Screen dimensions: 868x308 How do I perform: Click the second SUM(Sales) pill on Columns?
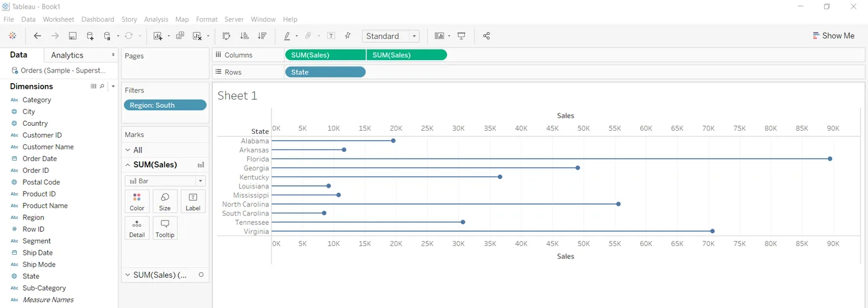pos(407,55)
